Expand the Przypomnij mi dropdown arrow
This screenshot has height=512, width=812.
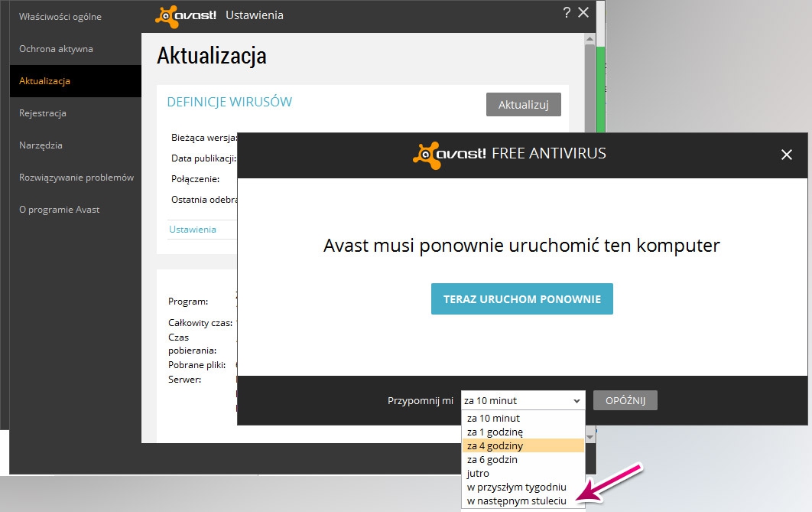[x=576, y=400]
